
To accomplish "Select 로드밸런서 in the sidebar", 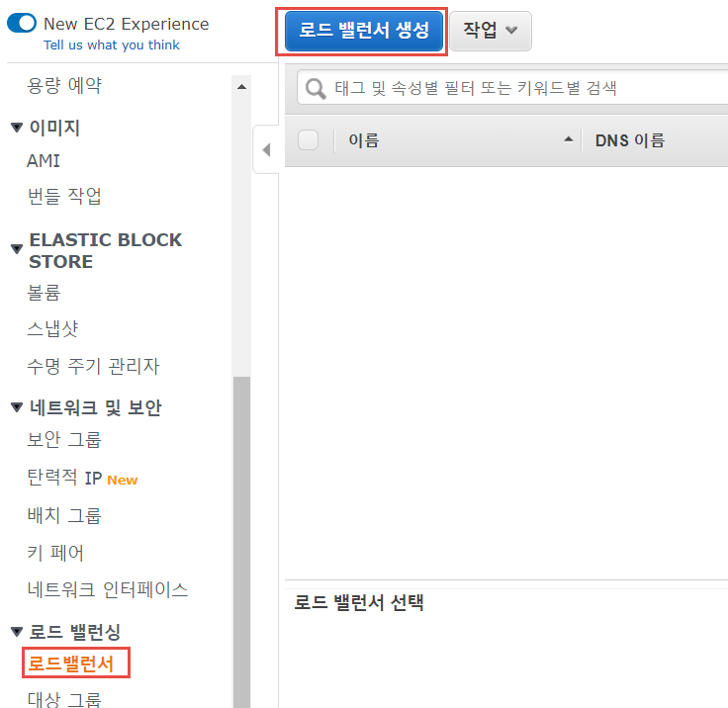I will coord(70,664).
